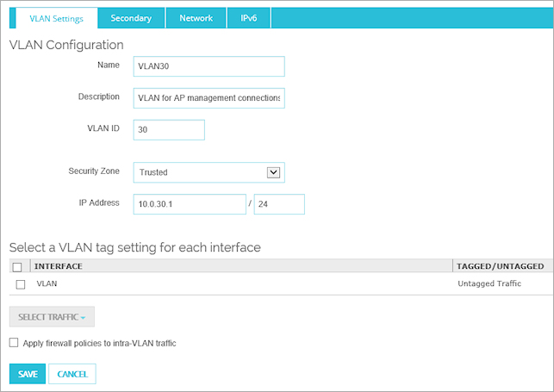Click the SAVE button
The image size is (554, 392).
[x=28, y=374]
